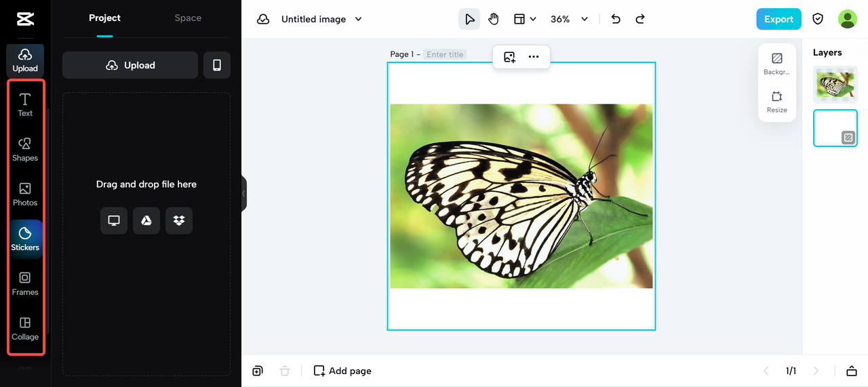This screenshot has height=387, width=868.
Task: Open the bottom-right pages panel icon
Action: (852, 371)
